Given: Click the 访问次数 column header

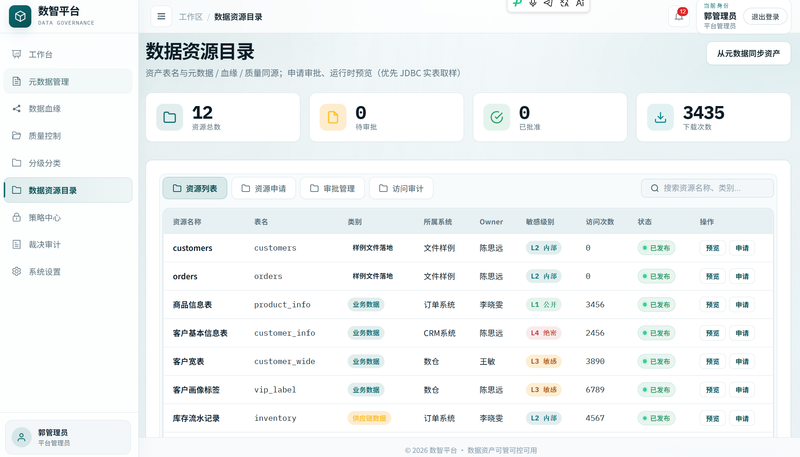Looking at the screenshot, I should [x=600, y=222].
